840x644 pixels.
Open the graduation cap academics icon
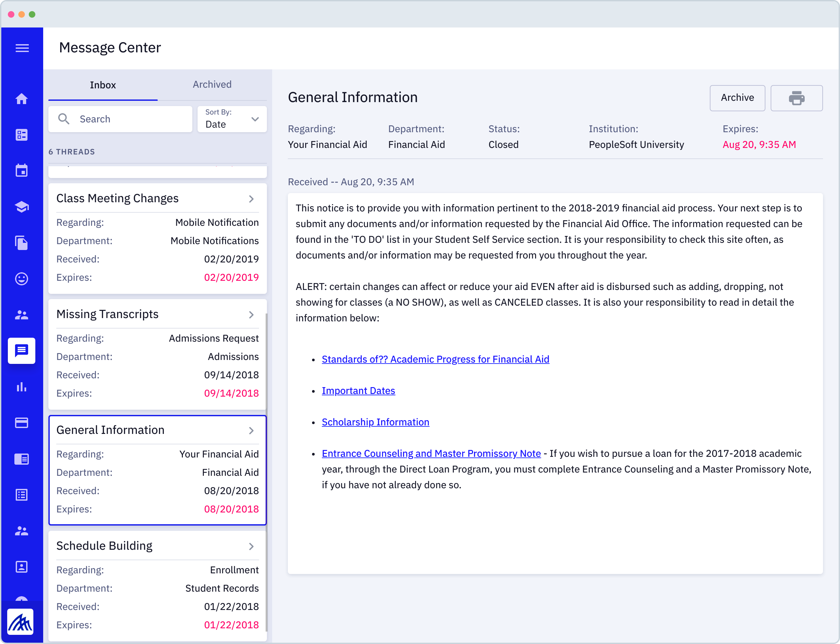(22, 206)
